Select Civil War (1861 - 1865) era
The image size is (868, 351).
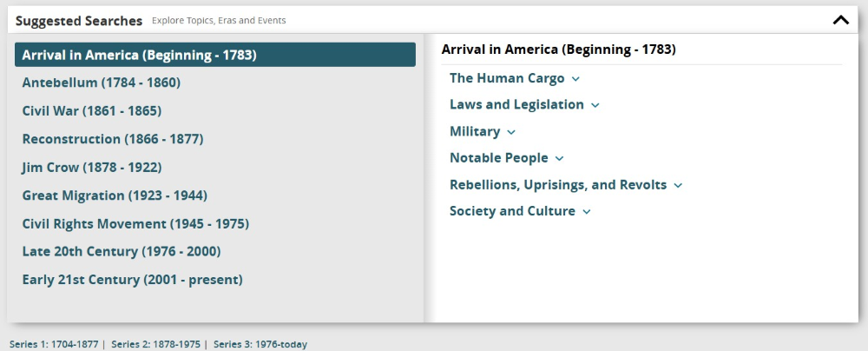click(91, 110)
